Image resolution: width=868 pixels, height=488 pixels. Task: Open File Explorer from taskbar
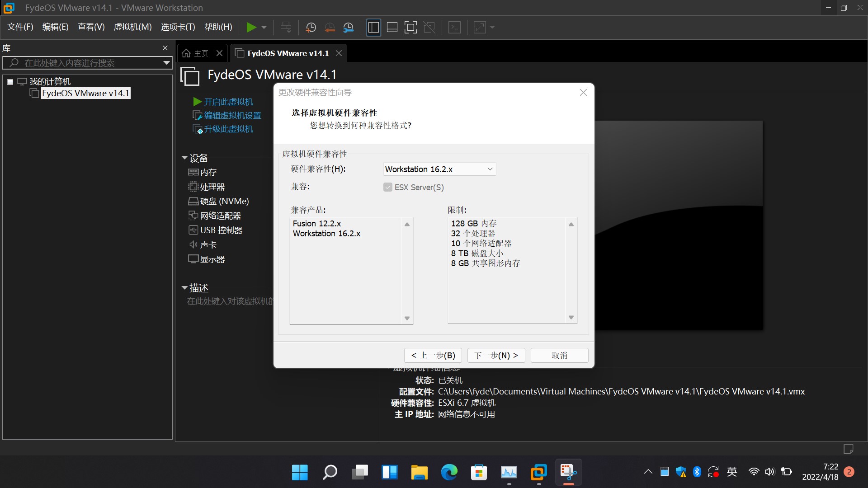click(x=419, y=472)
